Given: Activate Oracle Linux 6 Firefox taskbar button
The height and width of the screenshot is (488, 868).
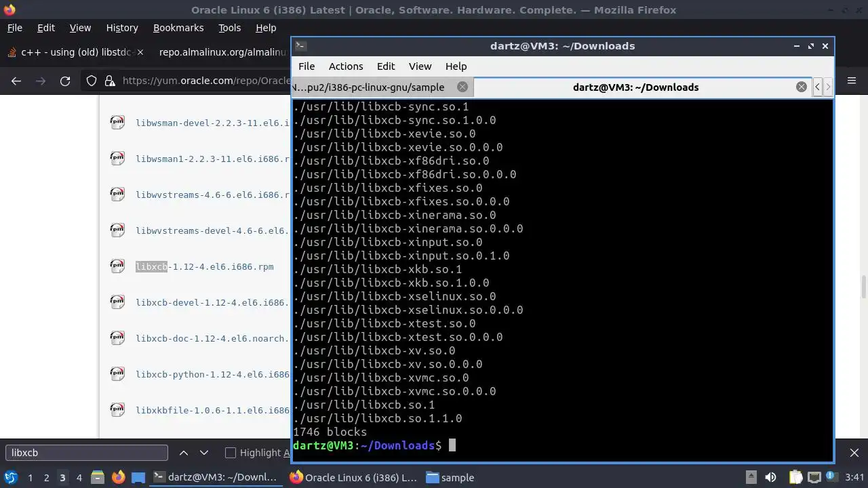Looking at the screenshot, I should (x=353, y=477).
